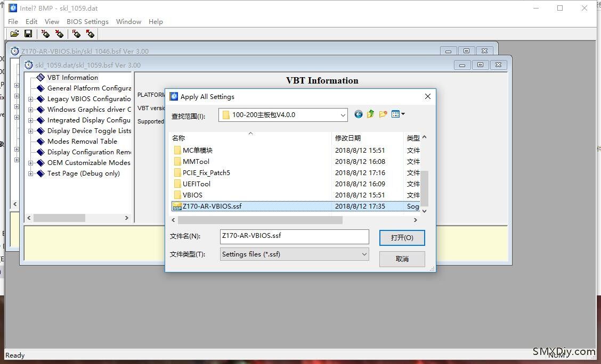The height and width of the screenshot is (364, 601).
Task: Click the Up One Level folder icon
Action: click(x=370, y=114)
